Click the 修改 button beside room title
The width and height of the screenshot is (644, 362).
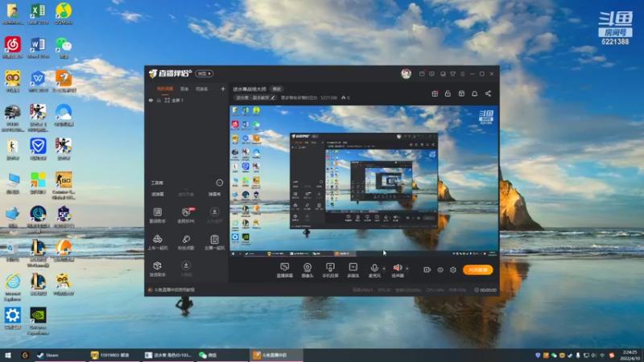[x=277, y=89]
